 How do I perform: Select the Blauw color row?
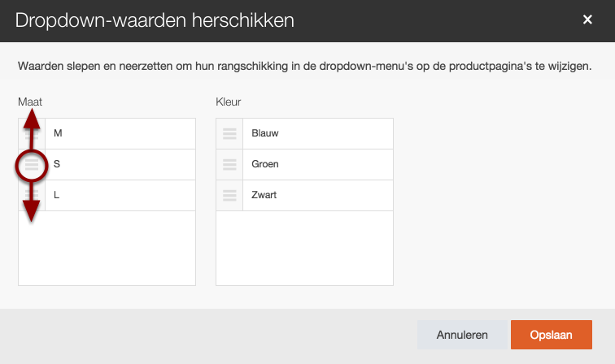[x=317, y=133]
